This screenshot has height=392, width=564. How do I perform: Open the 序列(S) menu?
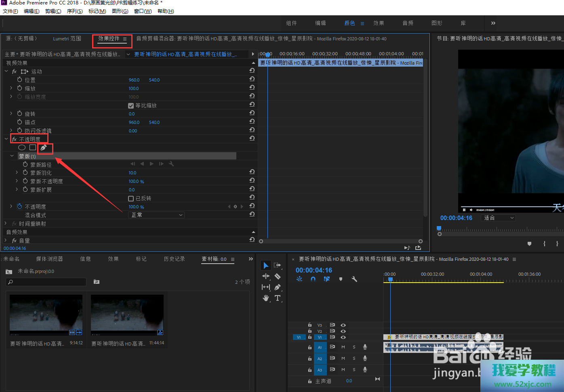[75, 11]
